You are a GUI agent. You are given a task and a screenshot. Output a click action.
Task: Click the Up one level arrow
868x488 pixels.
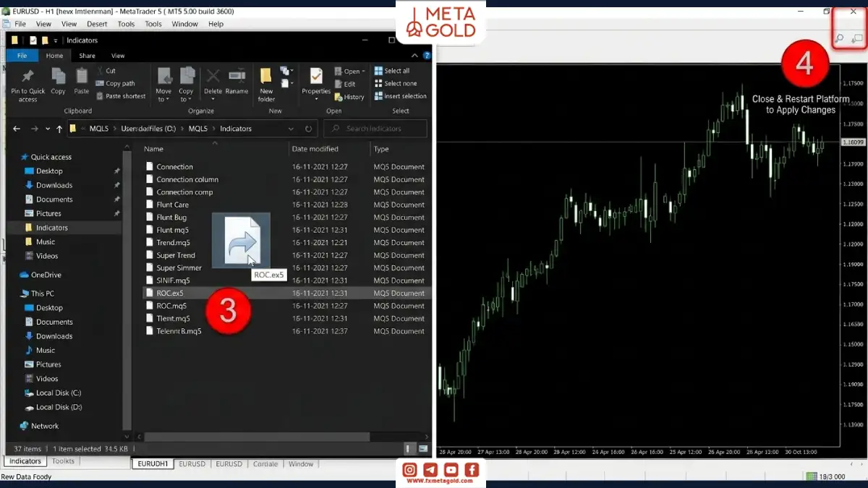pyautogui.click(x=59, y=129)
